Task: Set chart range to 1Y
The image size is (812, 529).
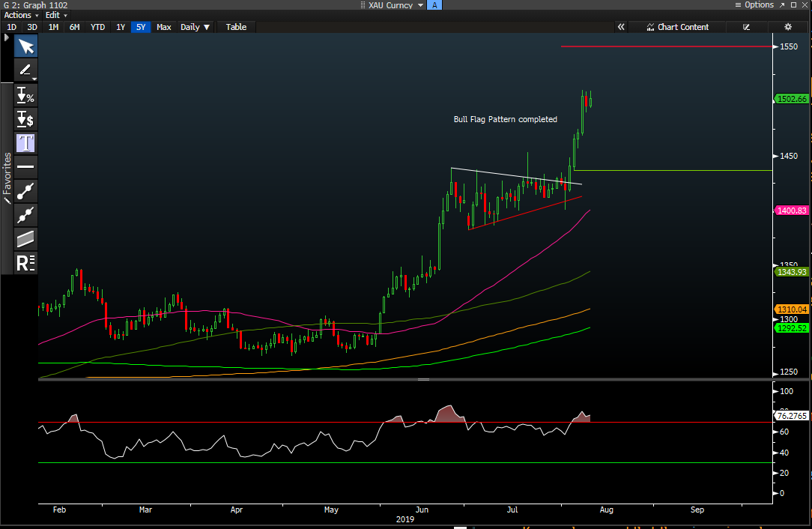Action: [x=121, y=27]
